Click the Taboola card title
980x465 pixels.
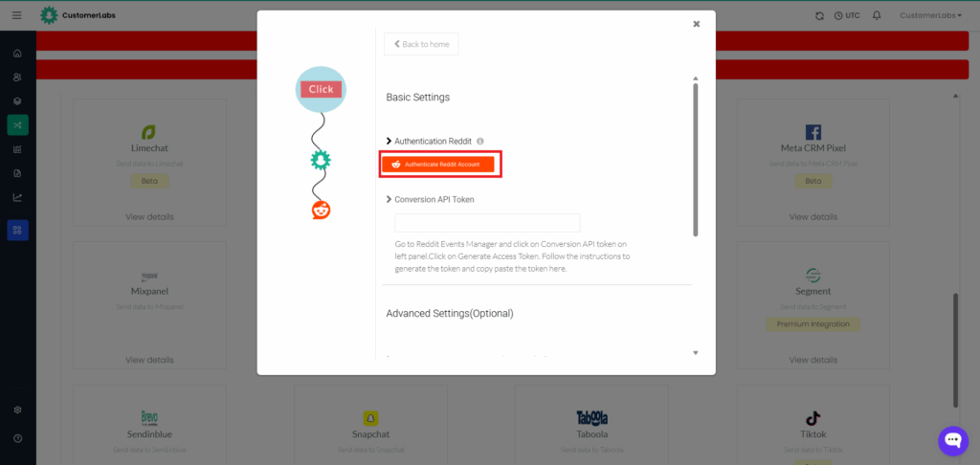[x=591, y=434]
